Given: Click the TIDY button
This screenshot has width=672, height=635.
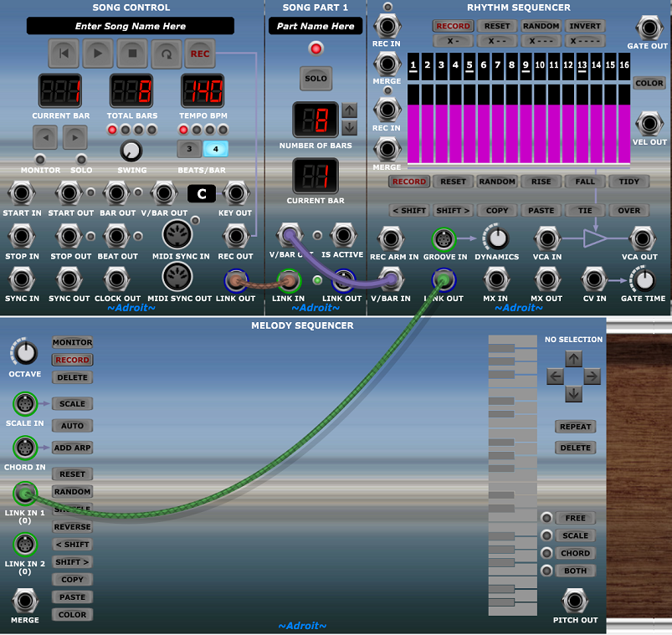Looking at the screenshot, I should tap(628, 182).
